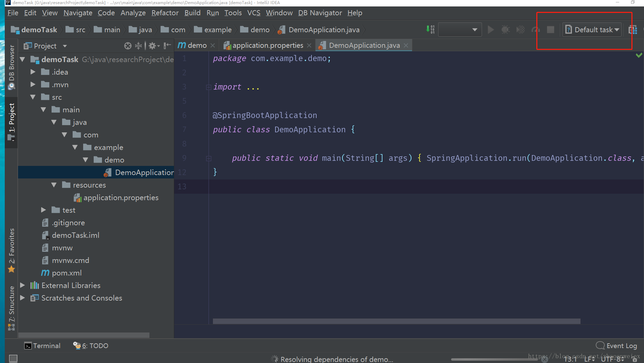This screenshot has height=363, width=644.
Task: Collapse the demoTask root node
Action: 23,59
